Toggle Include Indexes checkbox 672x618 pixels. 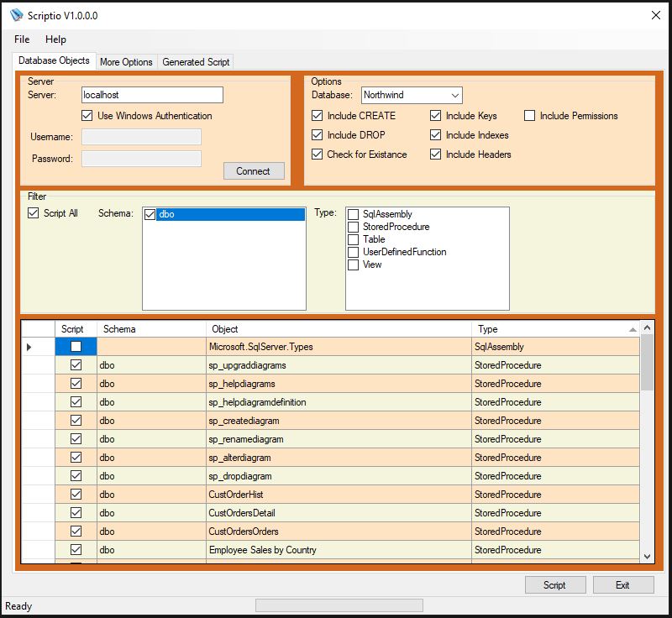point(435,135)
